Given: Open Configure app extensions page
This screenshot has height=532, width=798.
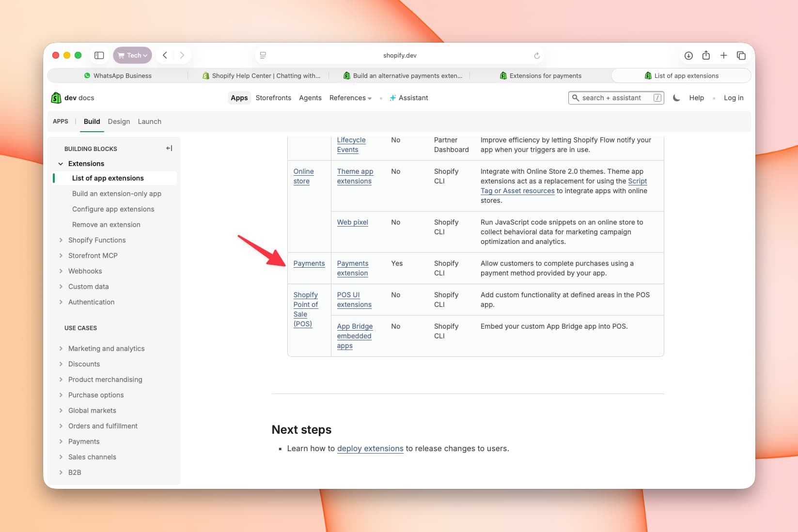Looking at the screenshot, I should tap(113, 209).
